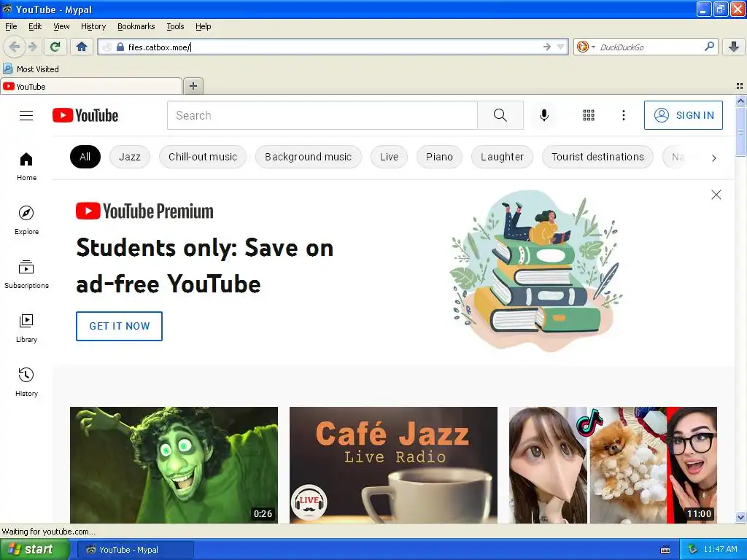
Task: Select the Background music chip
Action: 309,157
